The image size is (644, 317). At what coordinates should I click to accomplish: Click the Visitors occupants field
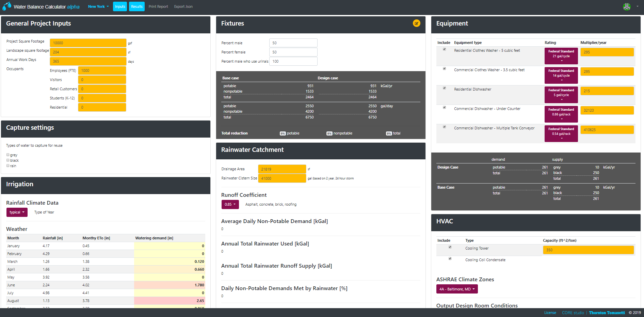tap(102, 80)
